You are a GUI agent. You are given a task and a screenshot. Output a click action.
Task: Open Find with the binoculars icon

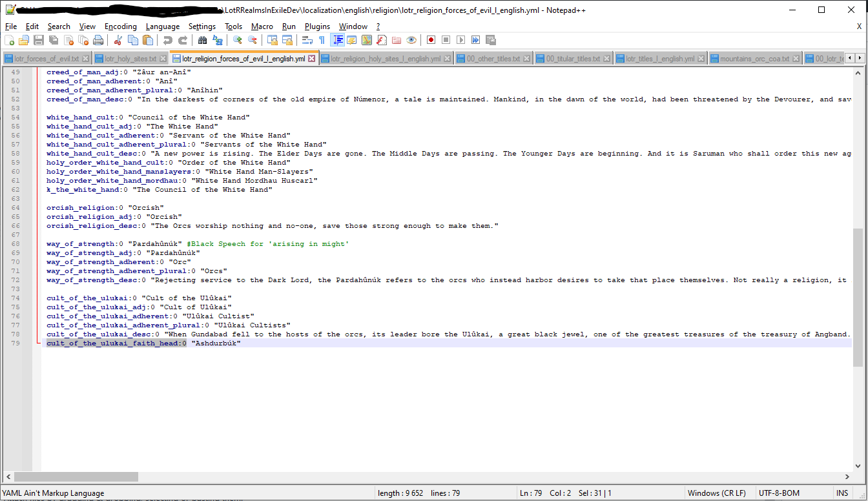(x=203, y=40)
